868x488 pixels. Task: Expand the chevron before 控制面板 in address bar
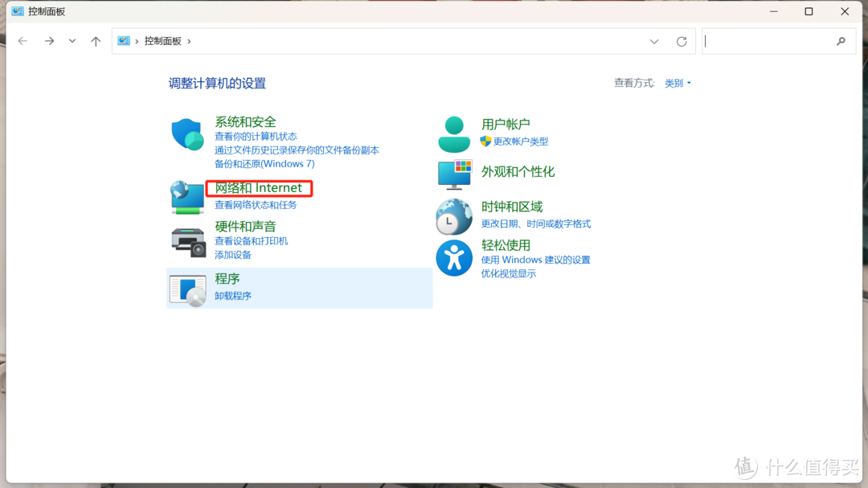[137, 41]
